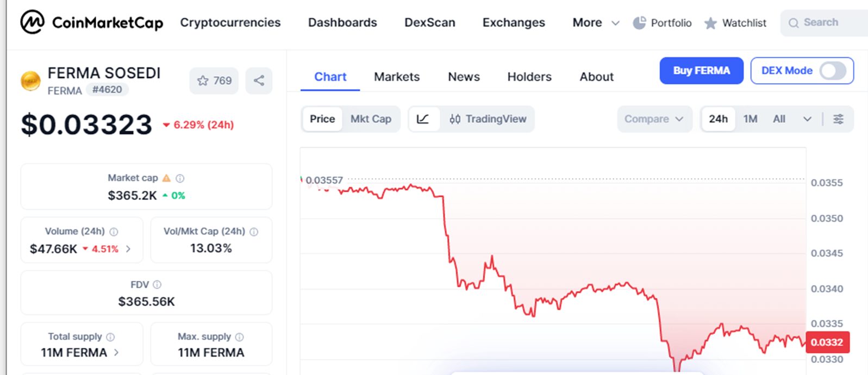Expand the More menu chevron
This screenshot has width=868, height=375.
(x=615, y=23)
